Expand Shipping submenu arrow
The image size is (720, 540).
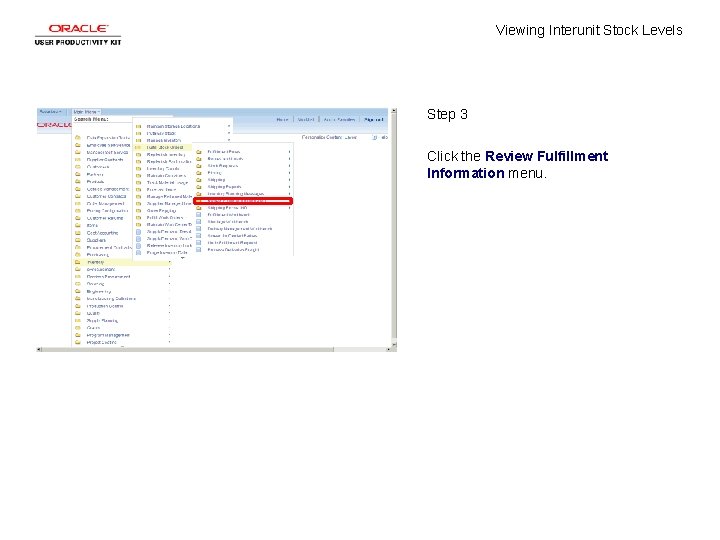[289, 180]
